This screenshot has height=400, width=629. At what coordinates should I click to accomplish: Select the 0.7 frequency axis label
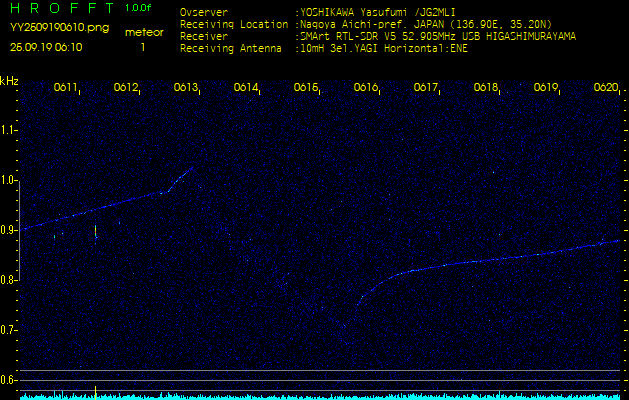pyautogui.click(x=9, y=330)
